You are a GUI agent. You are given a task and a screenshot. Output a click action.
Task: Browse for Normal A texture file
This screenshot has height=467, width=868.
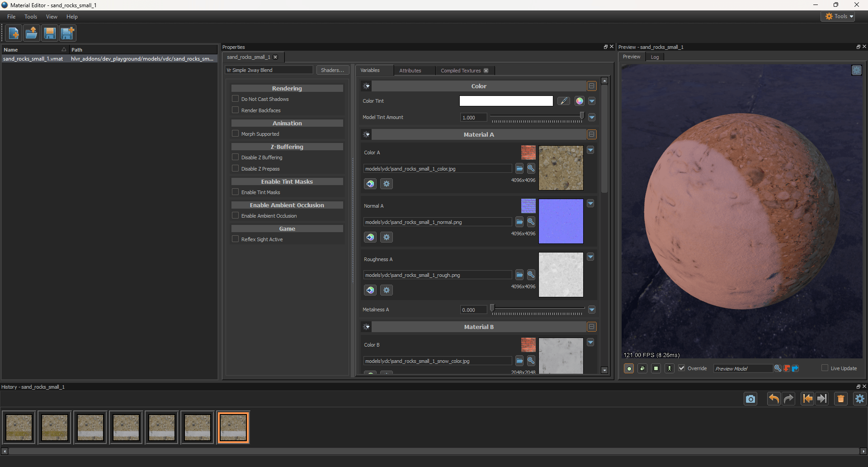click(x=519, y=222)
